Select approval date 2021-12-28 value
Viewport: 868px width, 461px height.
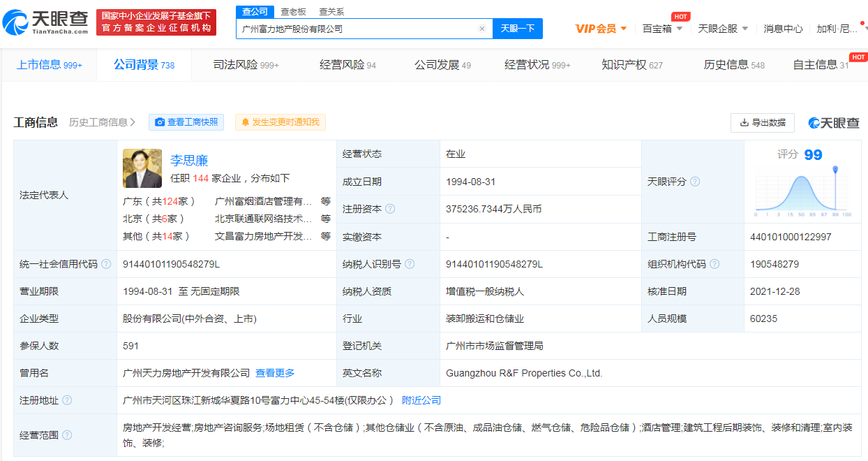[x=775, y=291]
